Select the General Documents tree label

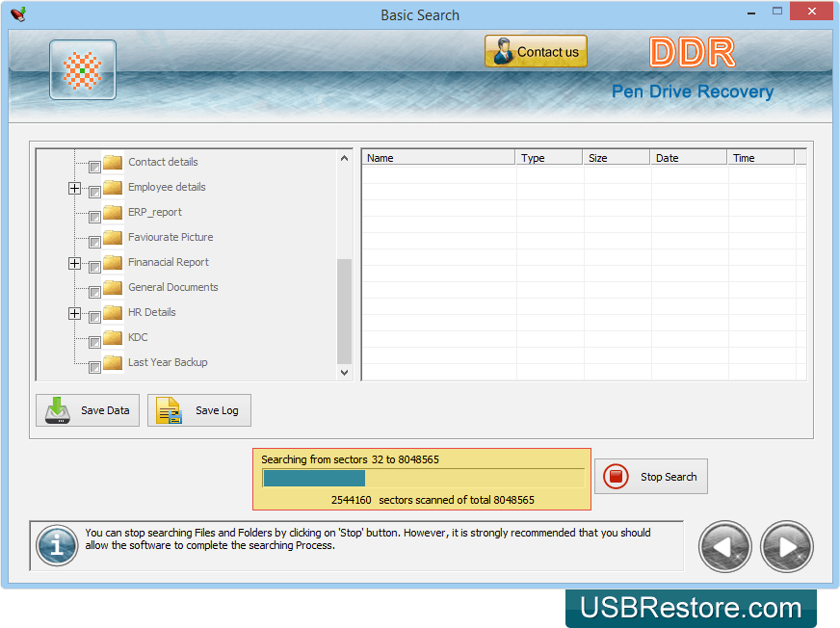point(173,287)
